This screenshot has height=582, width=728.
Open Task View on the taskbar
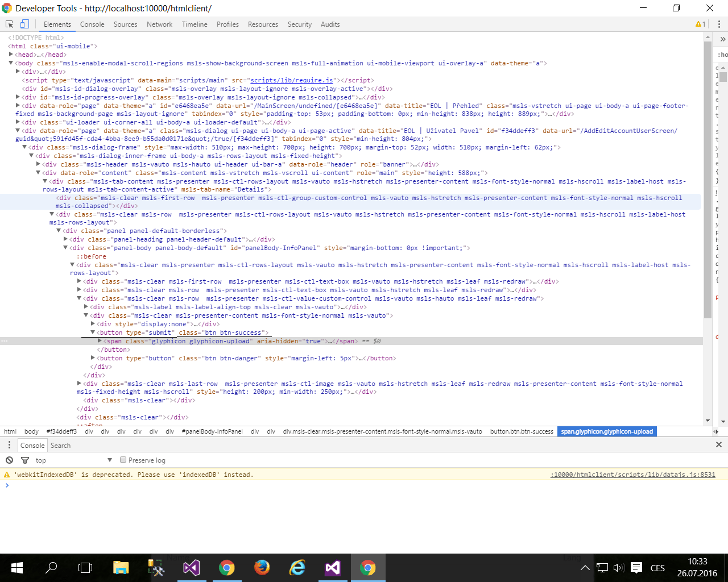(x=85, y=568)
